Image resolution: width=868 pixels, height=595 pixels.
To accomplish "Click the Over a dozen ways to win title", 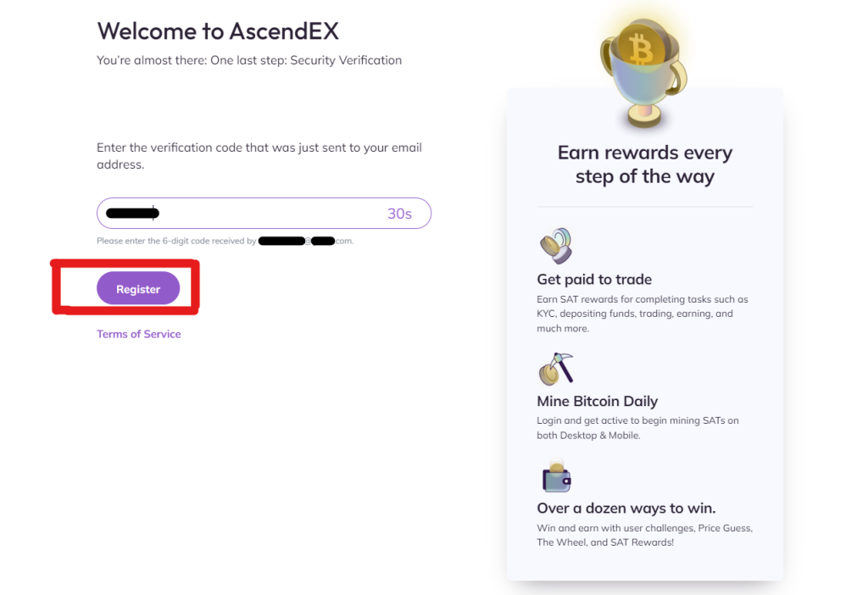I will pos(626,509).
